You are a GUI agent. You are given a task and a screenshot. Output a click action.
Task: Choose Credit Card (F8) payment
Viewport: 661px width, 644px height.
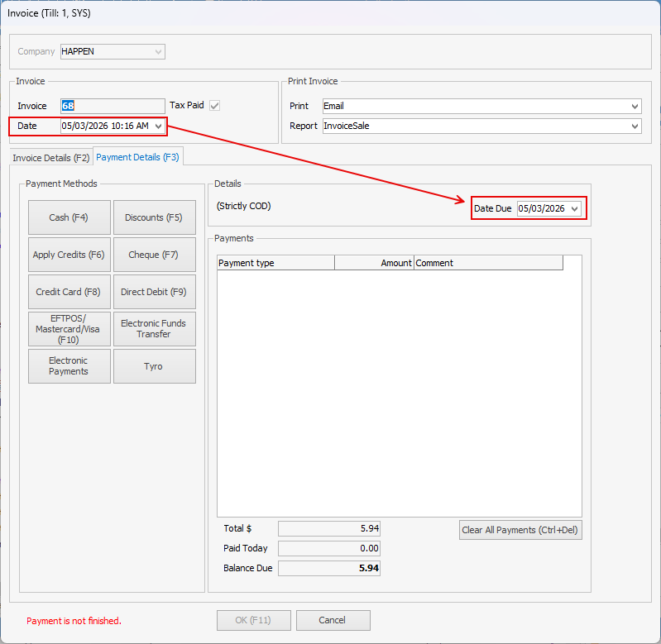(x=69, y=292)
